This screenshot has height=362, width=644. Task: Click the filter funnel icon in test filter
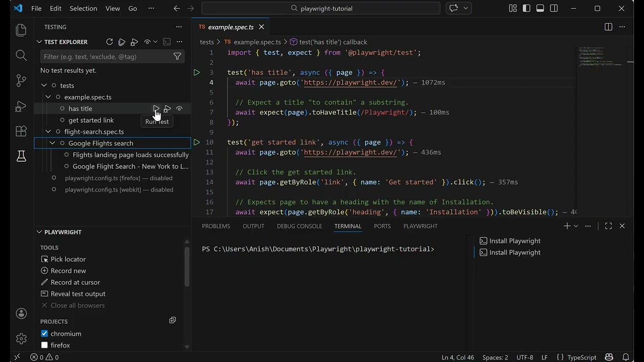point(177,57)
